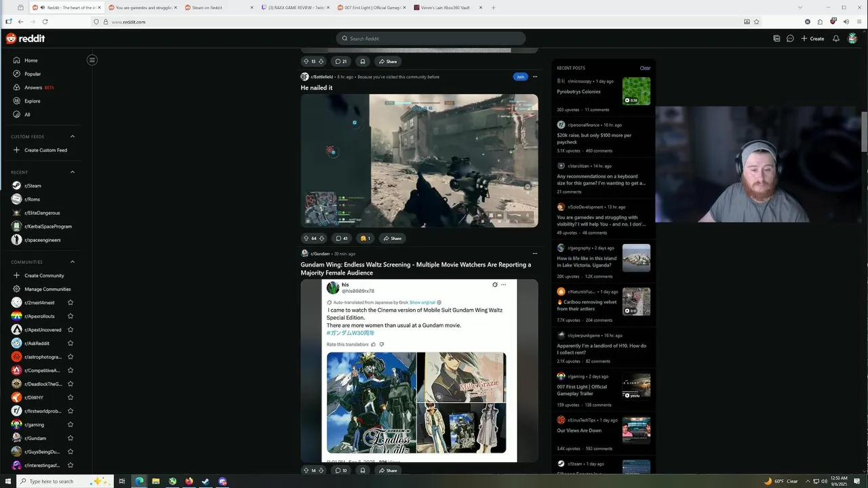Clear the recent posts list
The image size is (868, 488).
[645, 68]
